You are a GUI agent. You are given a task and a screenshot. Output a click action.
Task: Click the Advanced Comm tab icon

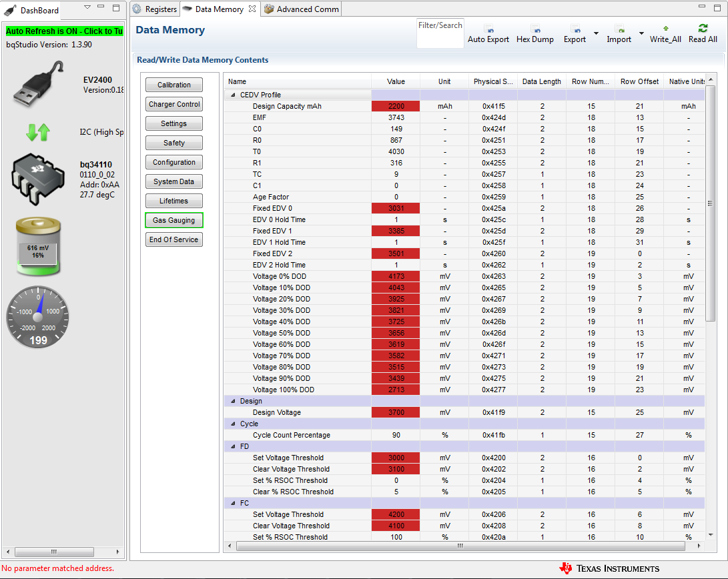[269, 9]
